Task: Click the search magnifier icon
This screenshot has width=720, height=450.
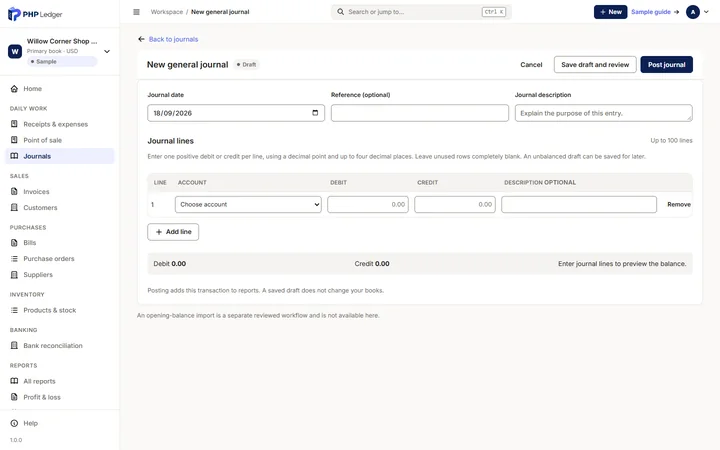Action: [x=340, y=12]
